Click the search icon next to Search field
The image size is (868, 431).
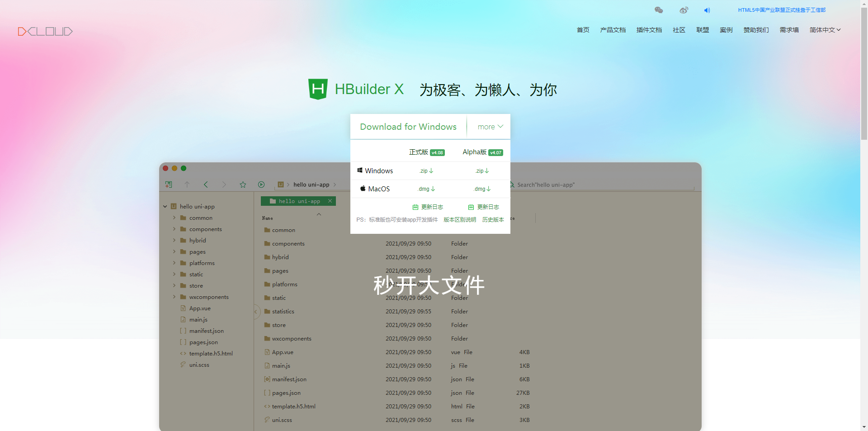click(x=512, y=185)
